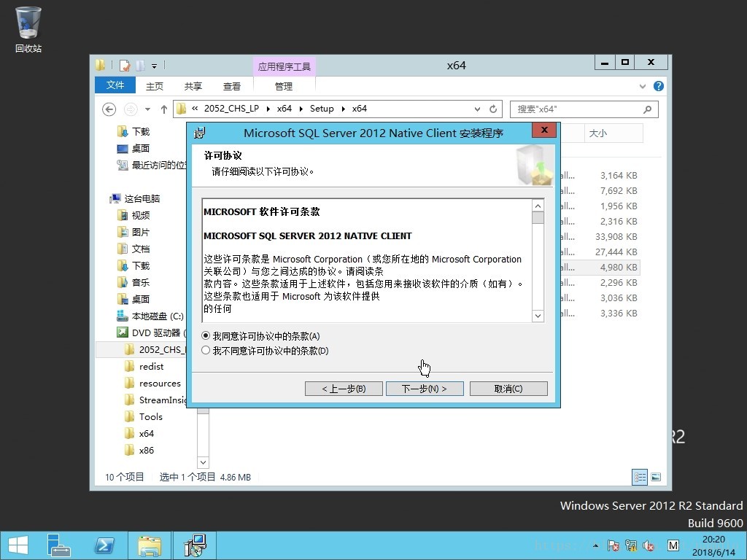Open quick access toolbar customize dropdown
This screenshot has width=747, height=560.
click(x=155, y=66)
